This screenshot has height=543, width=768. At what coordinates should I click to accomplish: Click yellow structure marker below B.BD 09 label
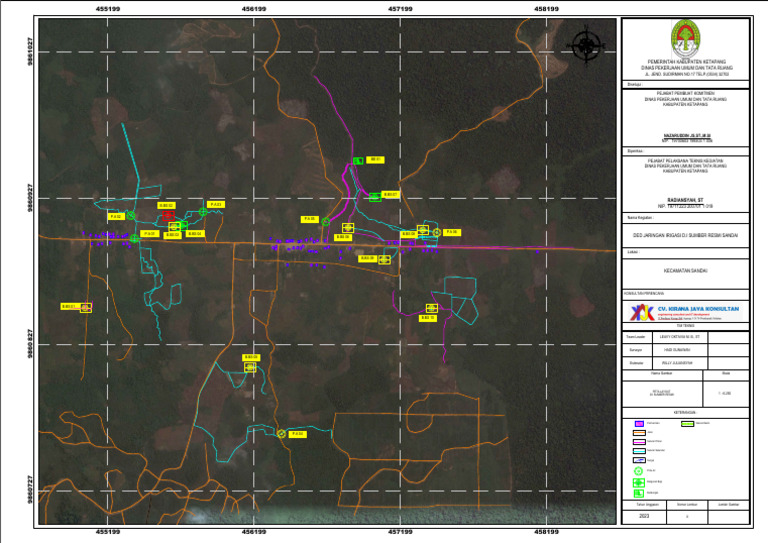pos(250,367)
